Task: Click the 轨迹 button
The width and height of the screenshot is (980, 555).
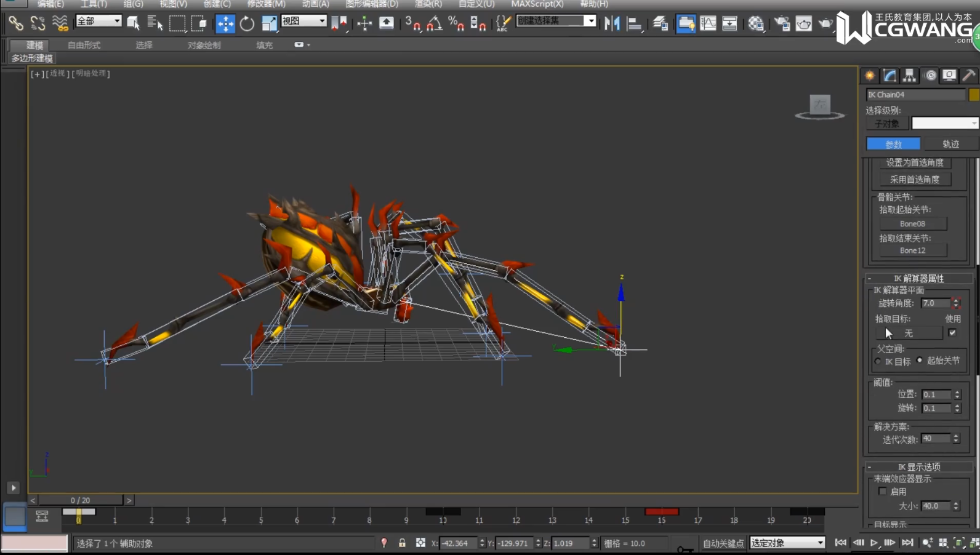Action: tap(950, 143)
